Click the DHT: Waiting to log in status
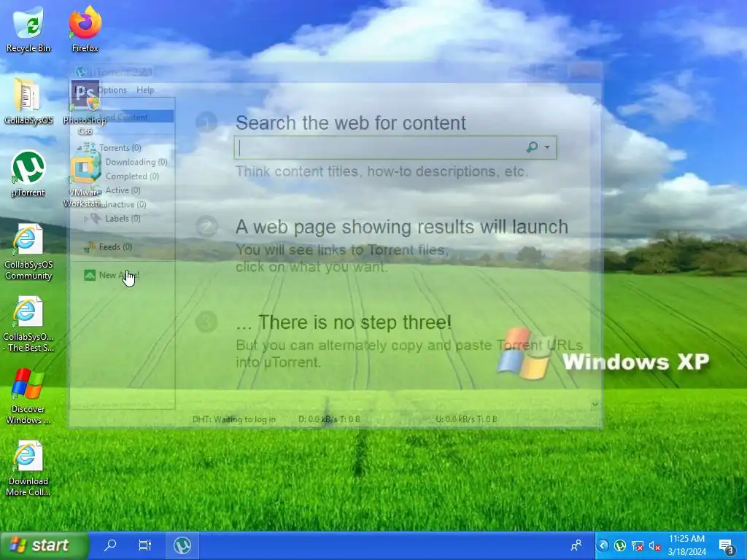The image size is (747, 560). click(x=234, y=419)
